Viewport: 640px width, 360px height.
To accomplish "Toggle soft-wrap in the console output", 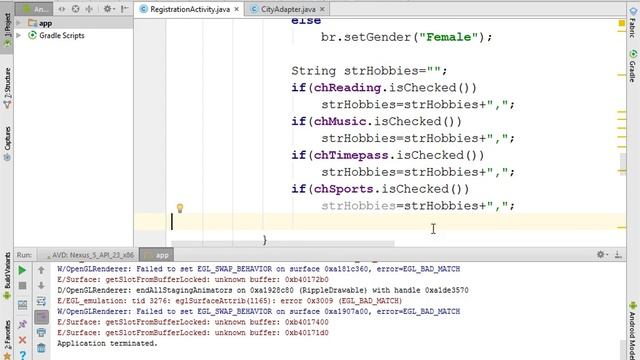I will click(41, 301).
